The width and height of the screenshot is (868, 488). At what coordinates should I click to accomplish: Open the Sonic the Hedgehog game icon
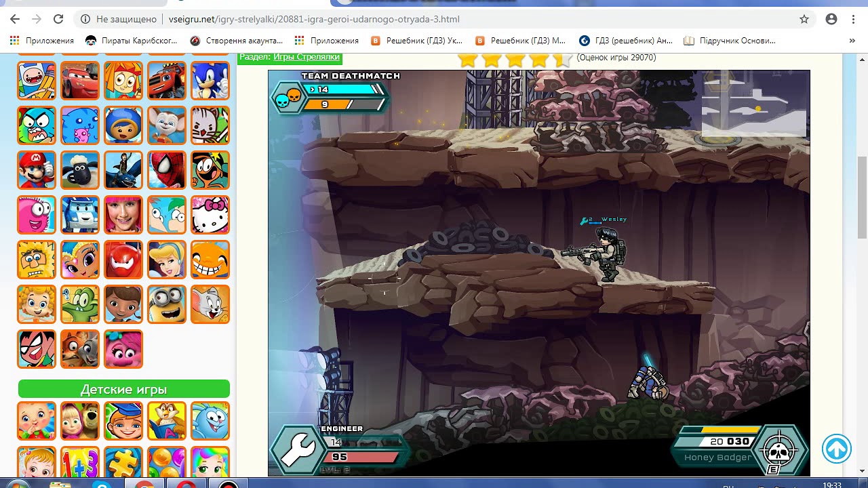pyautogui.click(x=210, y=80)
